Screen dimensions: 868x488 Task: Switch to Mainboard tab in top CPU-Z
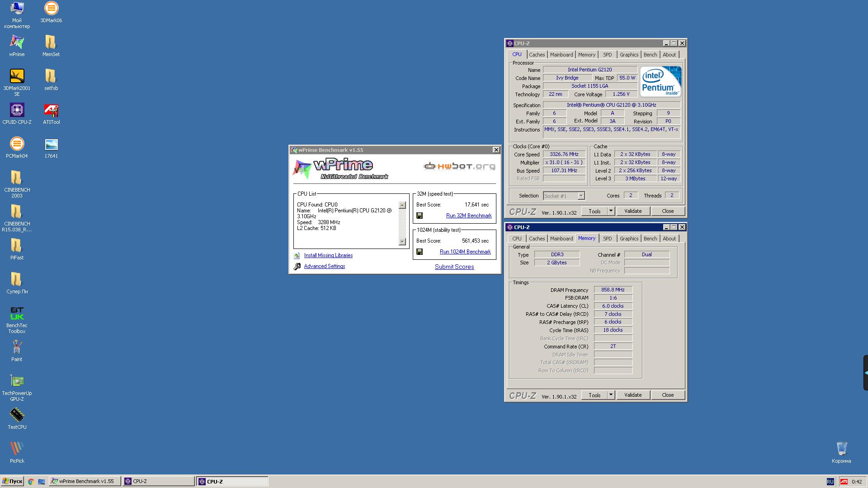pos(561,55)
